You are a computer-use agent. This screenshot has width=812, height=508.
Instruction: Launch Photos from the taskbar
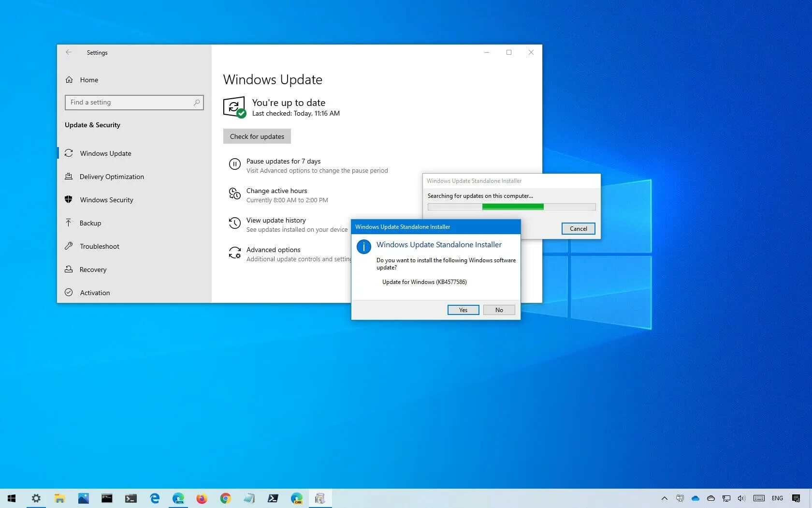click(x=83, y=498)
